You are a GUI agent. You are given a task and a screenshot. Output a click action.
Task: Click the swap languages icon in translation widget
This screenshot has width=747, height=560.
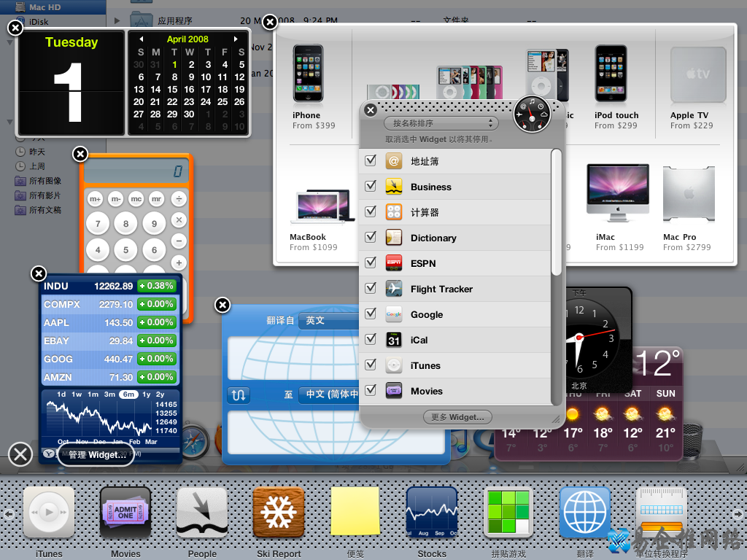pos(239,394)
